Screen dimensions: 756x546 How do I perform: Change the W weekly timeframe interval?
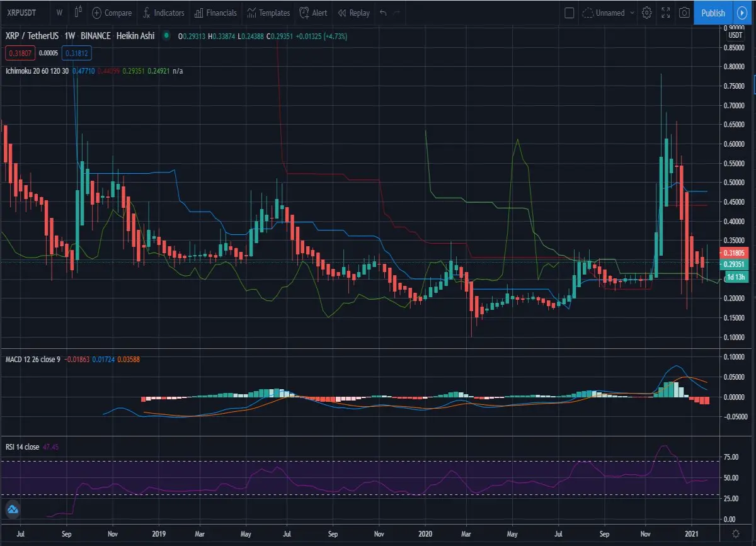[x=59, y=13]
